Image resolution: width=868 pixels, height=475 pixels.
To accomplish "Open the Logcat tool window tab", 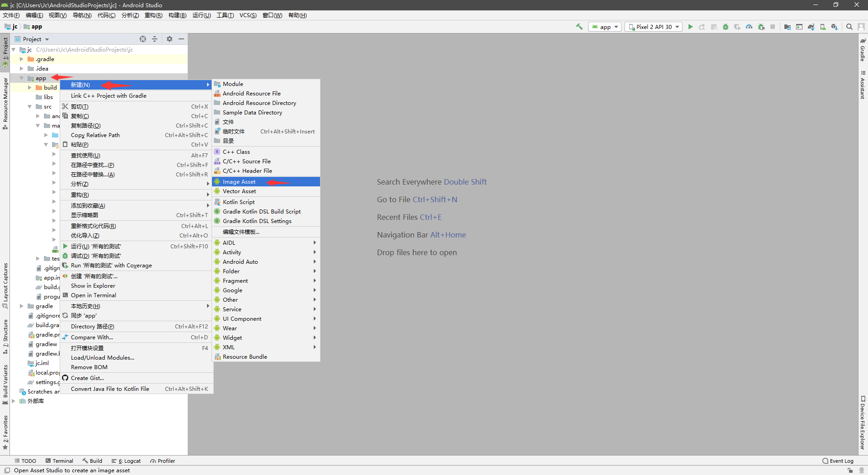I will (x=126, y=461).
